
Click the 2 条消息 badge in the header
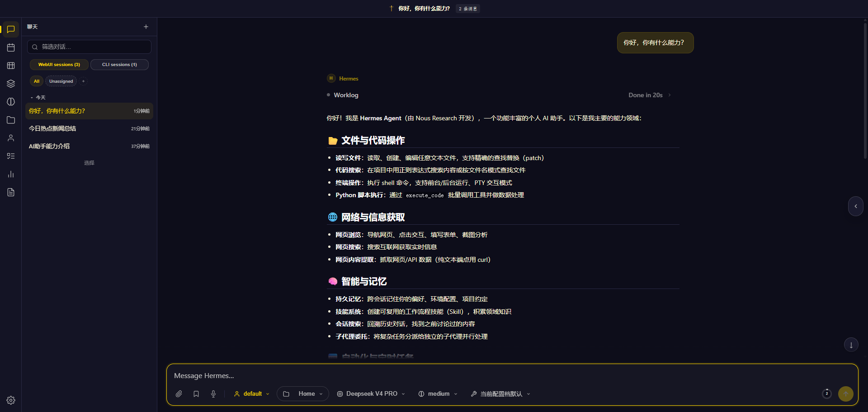(x=468, y=9)
